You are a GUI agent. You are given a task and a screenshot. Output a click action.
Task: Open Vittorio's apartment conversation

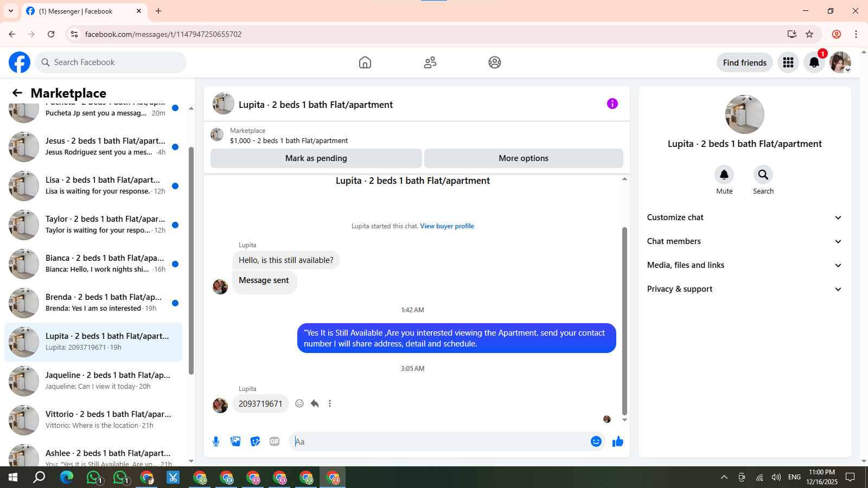(93, 420)
